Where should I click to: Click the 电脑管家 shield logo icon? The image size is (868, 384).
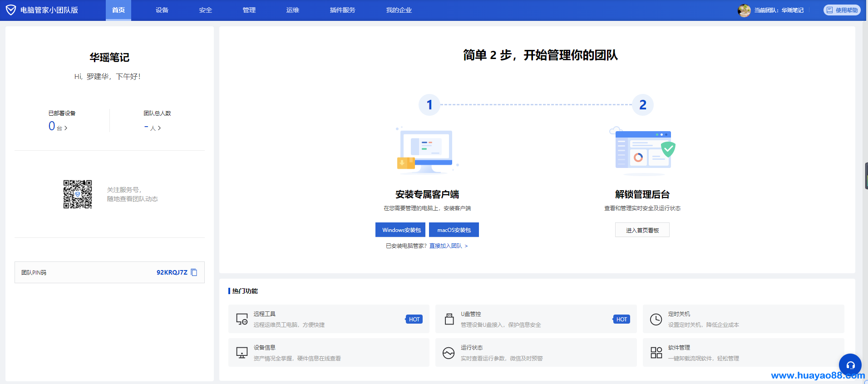point(11,10)
